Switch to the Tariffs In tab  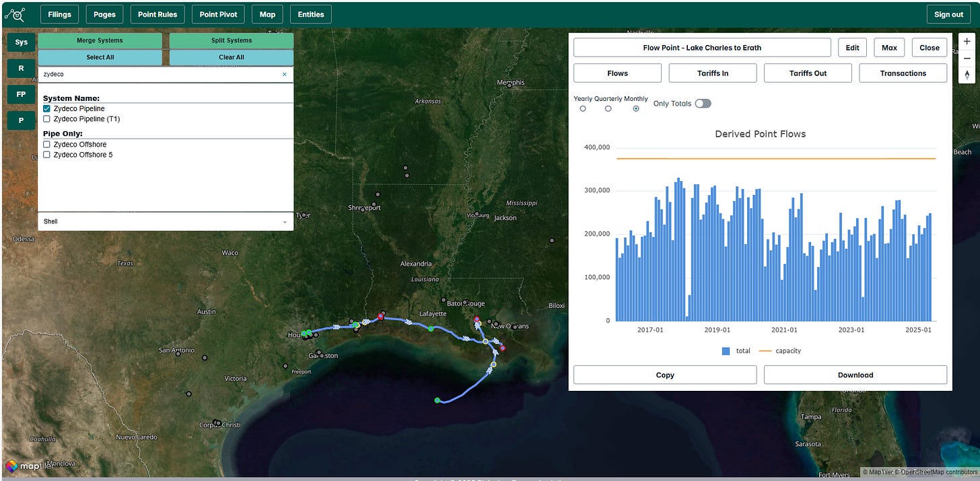point(713,73)
